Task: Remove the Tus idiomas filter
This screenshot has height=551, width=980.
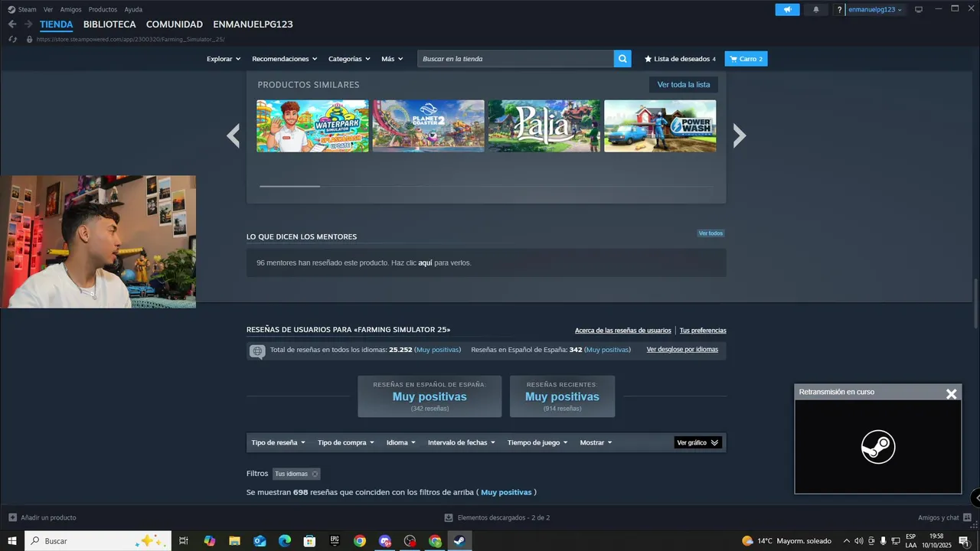Action: point(315,474)
